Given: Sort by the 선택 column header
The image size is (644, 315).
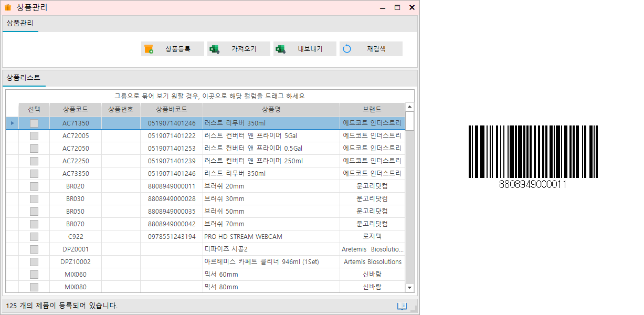Looking at the screenshot, I should pyautogui.click(x=34, y=110).
